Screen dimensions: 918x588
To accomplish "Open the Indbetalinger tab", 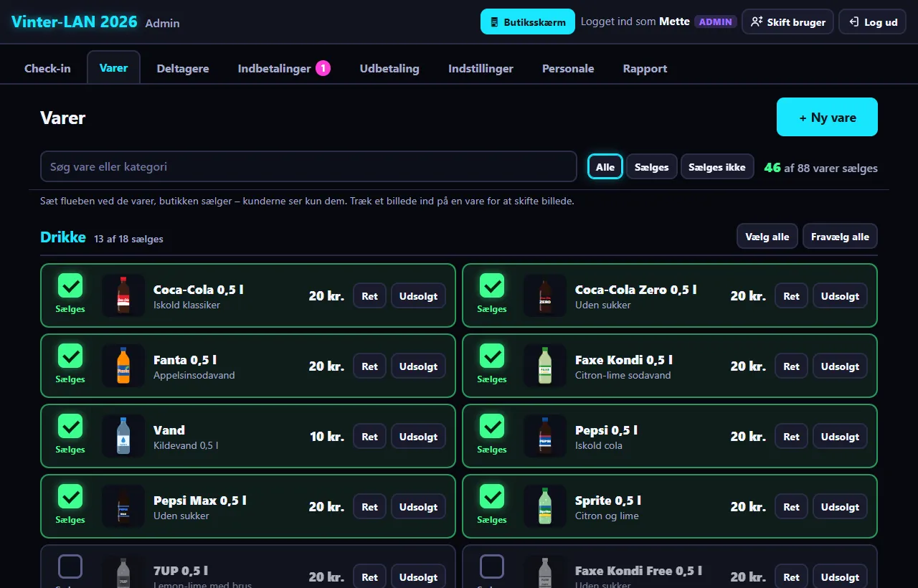I will pos(284,68).
